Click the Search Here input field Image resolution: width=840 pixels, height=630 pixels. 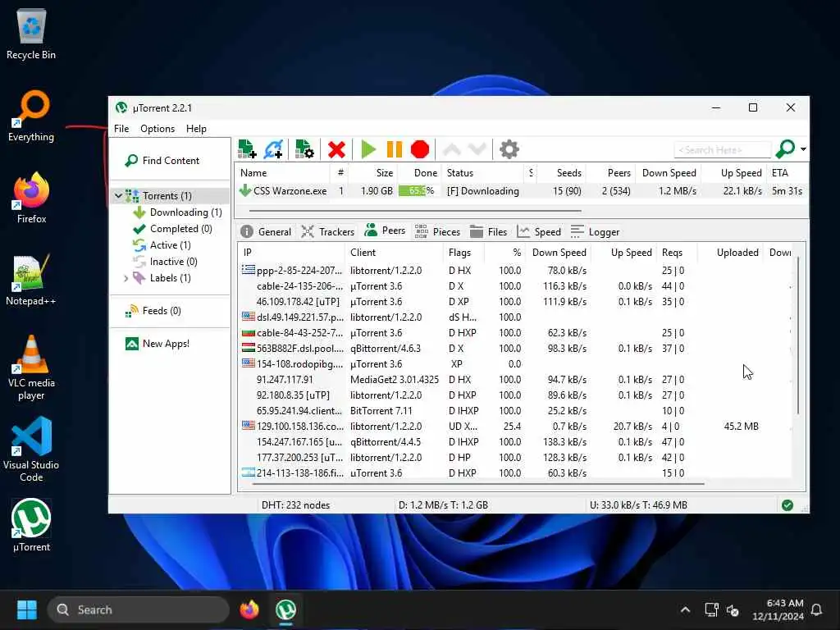pyautogui.click(x=722, y=150)
